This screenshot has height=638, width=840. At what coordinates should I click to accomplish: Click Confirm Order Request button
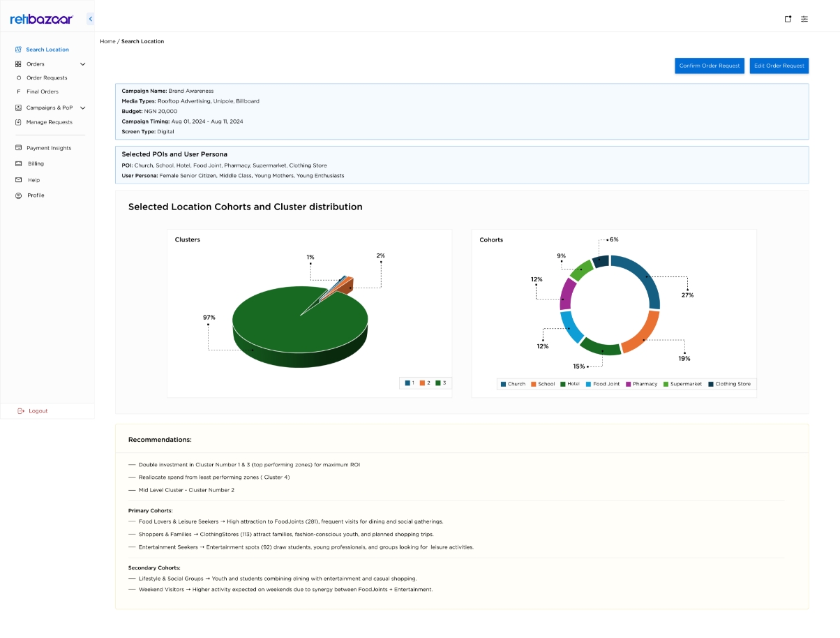pyautogui.click(x=710, y=66)
